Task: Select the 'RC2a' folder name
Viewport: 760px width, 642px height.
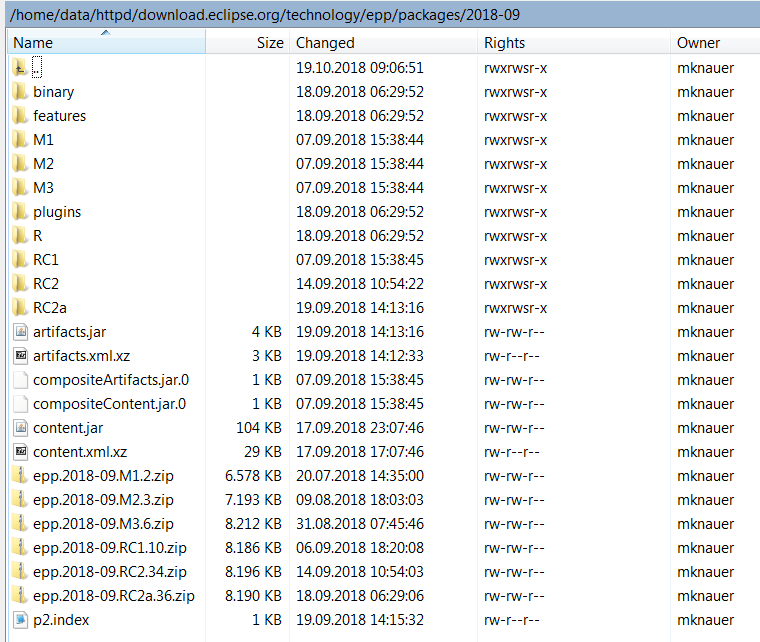Action: 49,307
